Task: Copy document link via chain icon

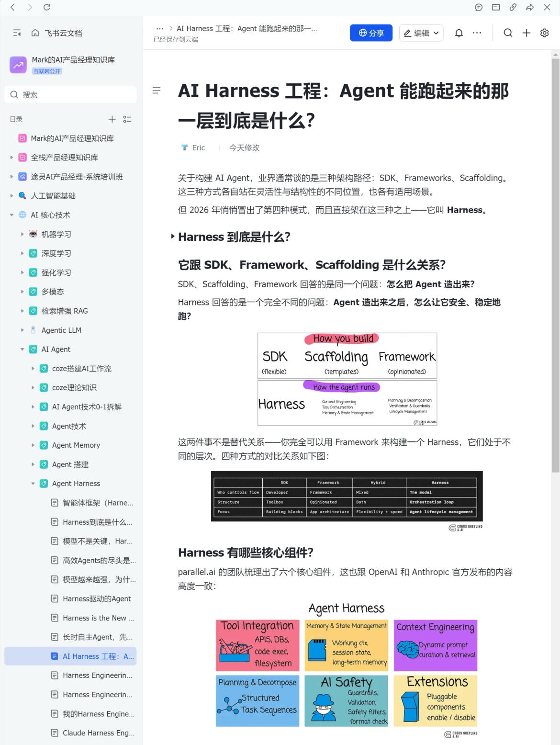Action: coord(513,7)
